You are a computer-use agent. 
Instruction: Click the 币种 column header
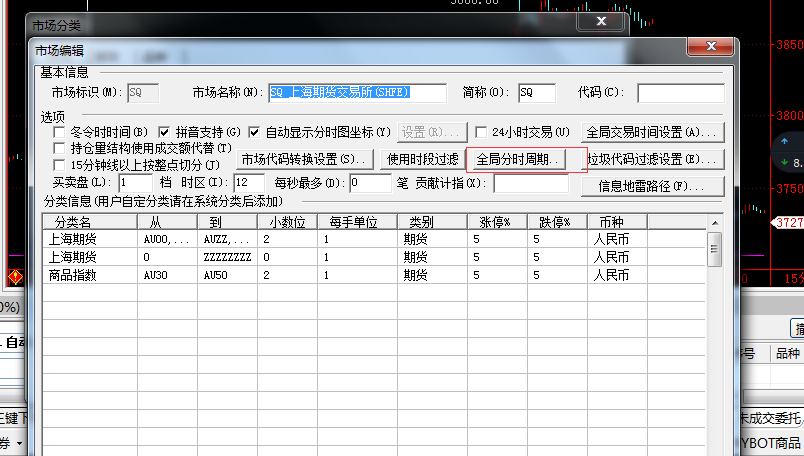[617, 222]
